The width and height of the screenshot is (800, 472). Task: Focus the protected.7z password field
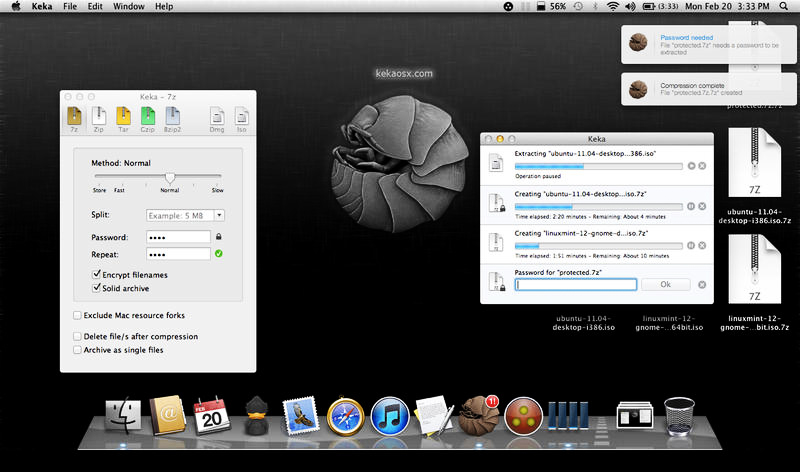576,285
